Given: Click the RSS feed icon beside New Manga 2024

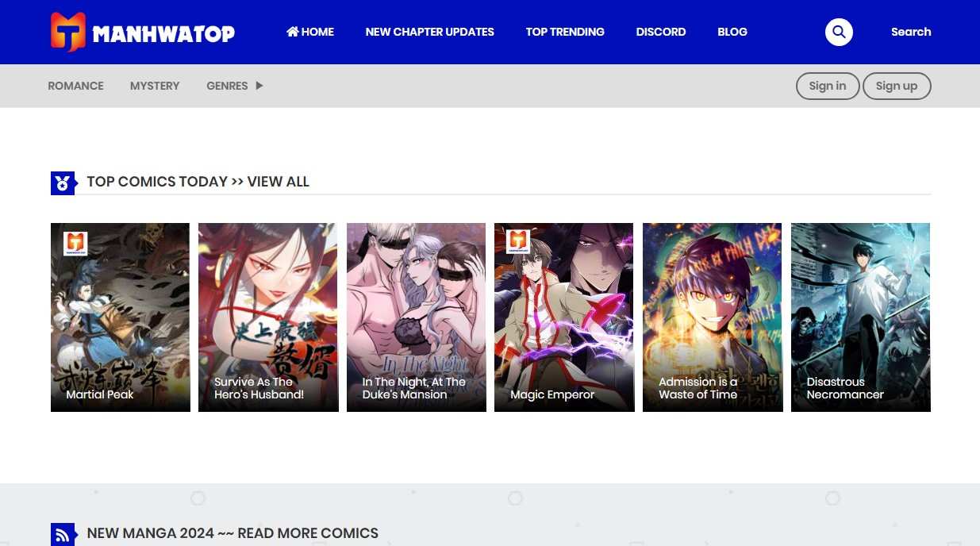Looking at the screenshot, I should tap(63, 534).
